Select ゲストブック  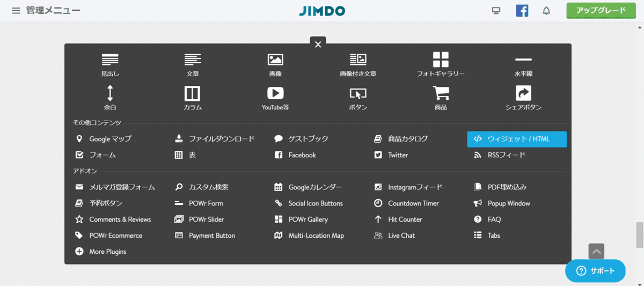tap(301, 139)
